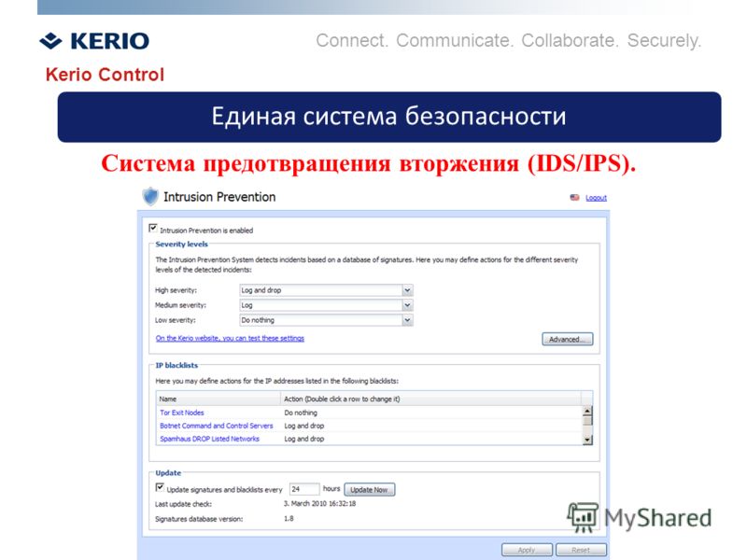This screenshot has height=560, width=747.
Task: Click blacklist scrollbar up arrow
Action: point(588,411)
